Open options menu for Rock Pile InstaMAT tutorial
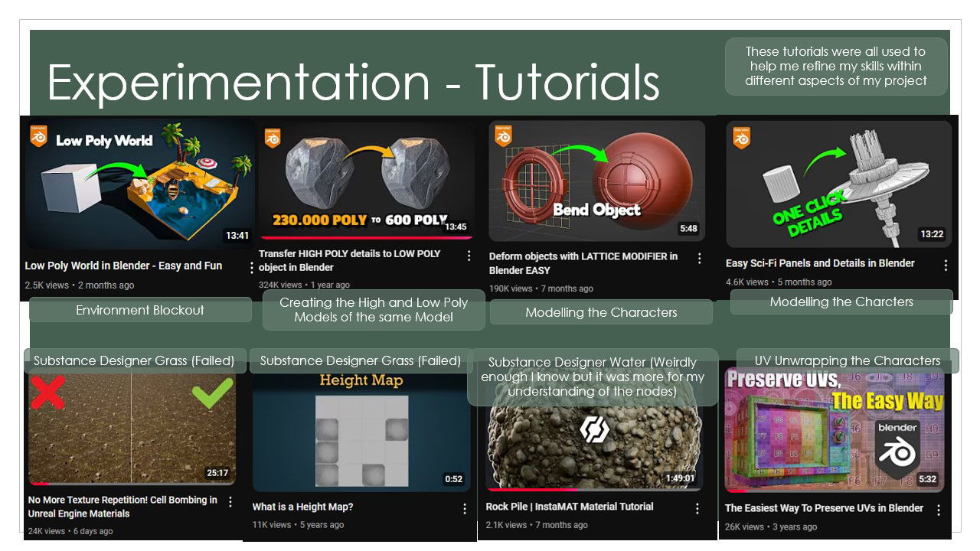The width and height of the screenshot is (980, 551). (697, 509)
